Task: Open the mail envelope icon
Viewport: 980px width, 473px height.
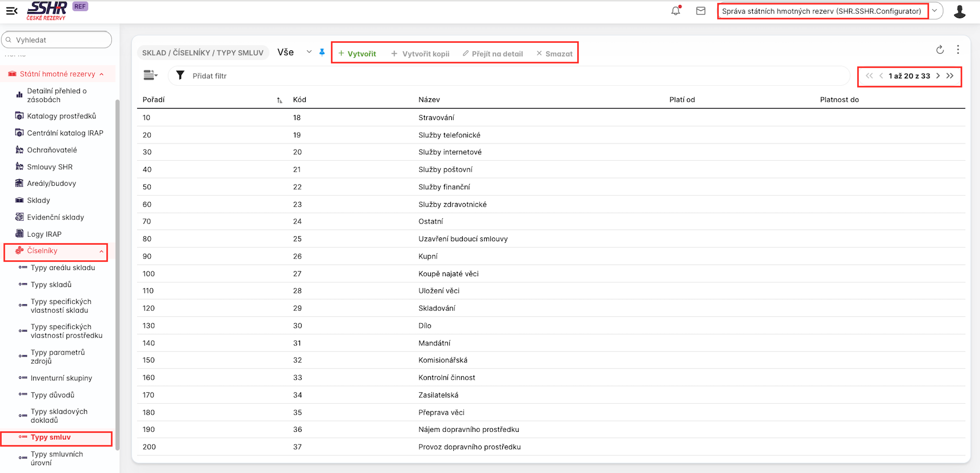Action: [x=701, y=11]
